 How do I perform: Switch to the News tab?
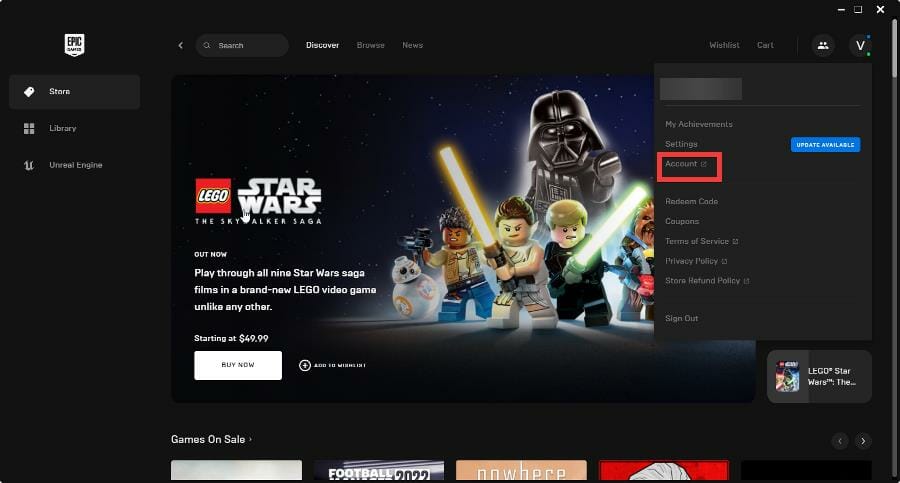coord(413,45)
